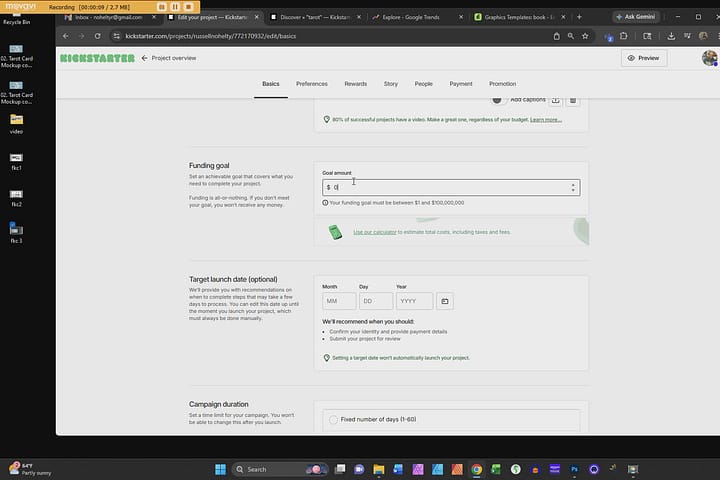Open the calendar date picker icon

coord(444,301)
